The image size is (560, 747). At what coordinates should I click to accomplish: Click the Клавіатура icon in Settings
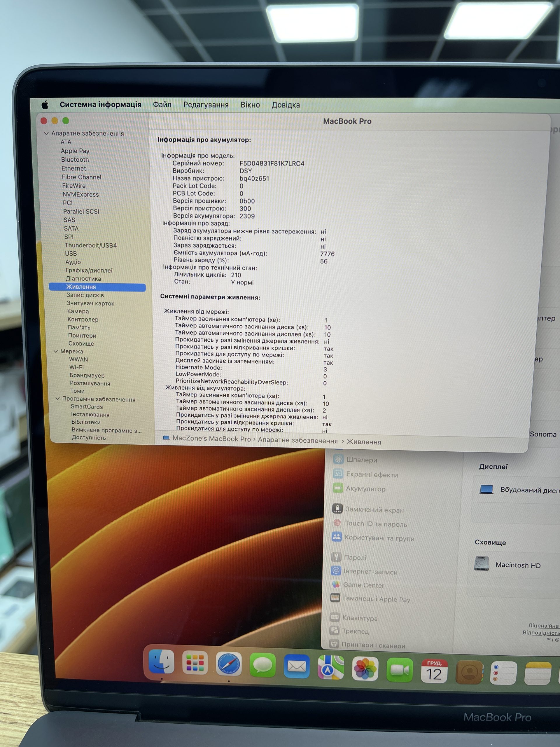335,617
